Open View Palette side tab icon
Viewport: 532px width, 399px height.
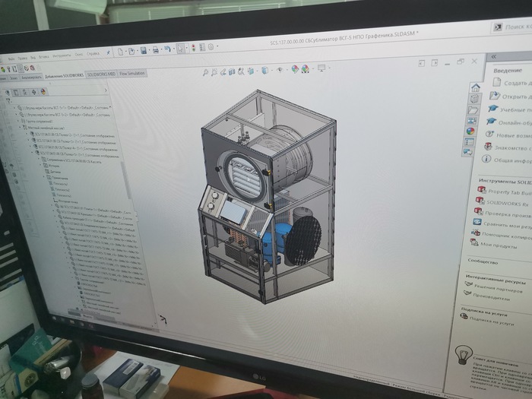coord(472,120)
